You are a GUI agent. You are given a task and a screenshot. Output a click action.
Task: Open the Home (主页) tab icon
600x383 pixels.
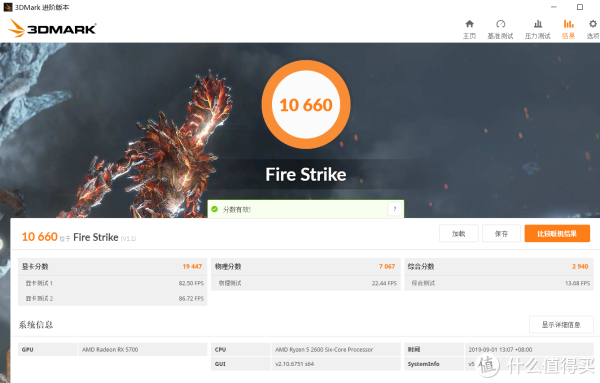click(x=470, y=24)
